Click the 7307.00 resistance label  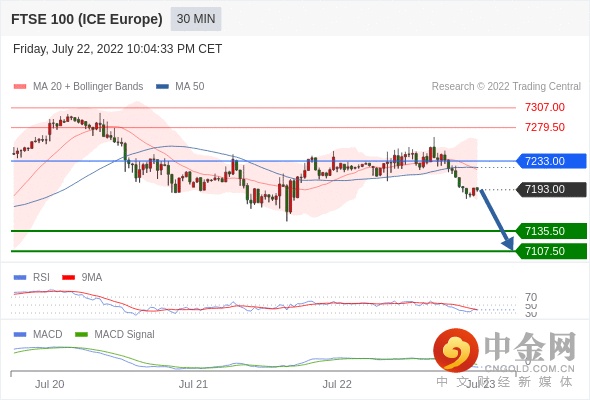[545, 107]
